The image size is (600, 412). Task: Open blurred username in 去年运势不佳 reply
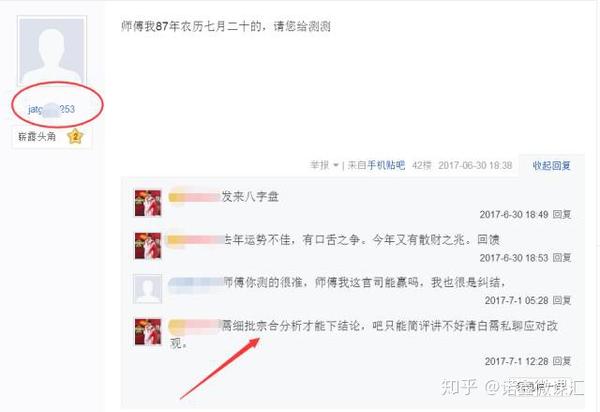coord(196,240)
